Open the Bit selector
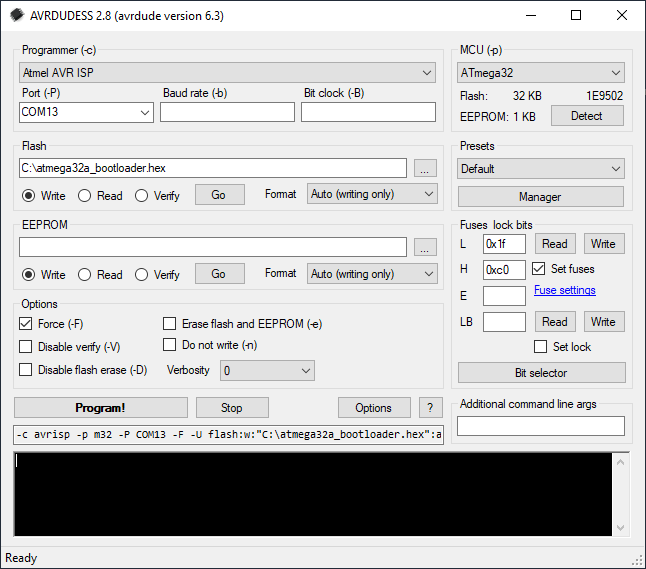646x569 pixels. click(x=541, y=372)
